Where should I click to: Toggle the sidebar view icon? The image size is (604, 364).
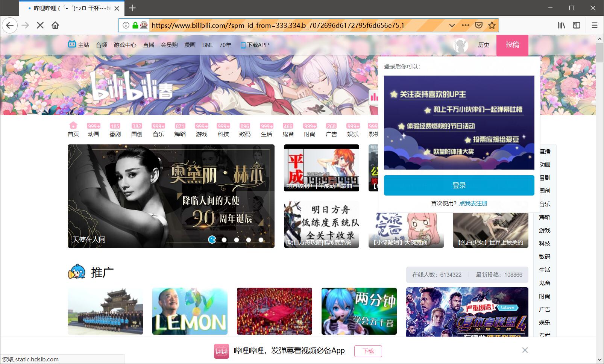[x=577, y=25]
